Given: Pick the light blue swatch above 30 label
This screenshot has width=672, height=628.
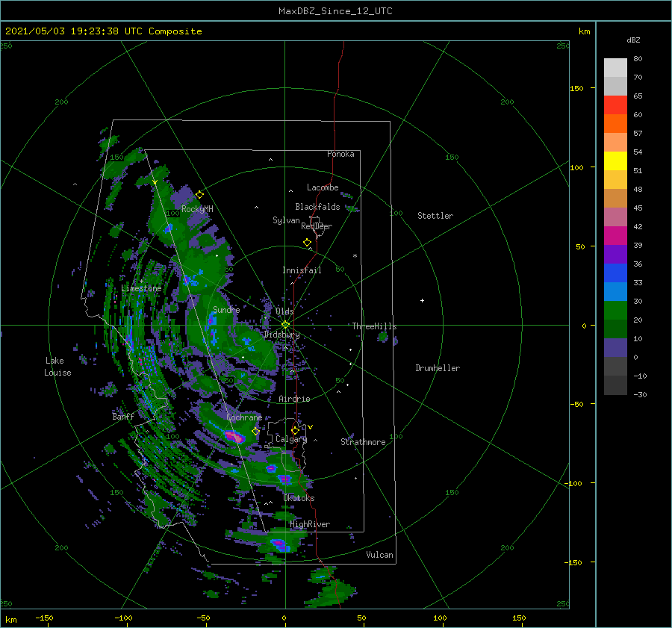Looking at the screenshot, I should pyautogui.click(x=615, y=291).
